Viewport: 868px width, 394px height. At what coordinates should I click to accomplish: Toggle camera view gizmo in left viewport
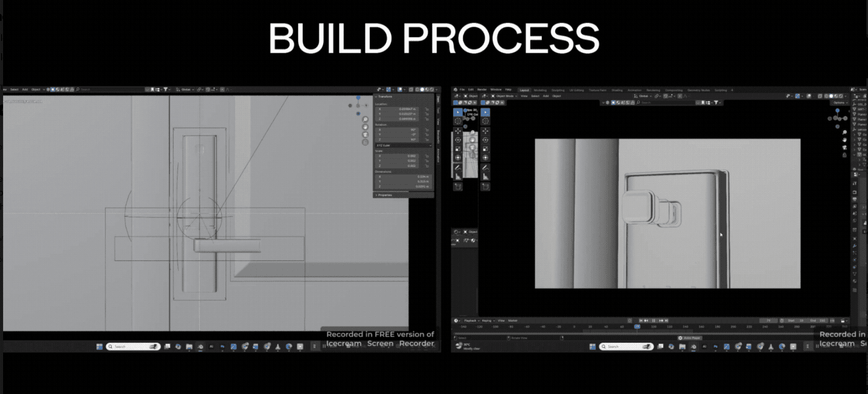pos(365,135)
